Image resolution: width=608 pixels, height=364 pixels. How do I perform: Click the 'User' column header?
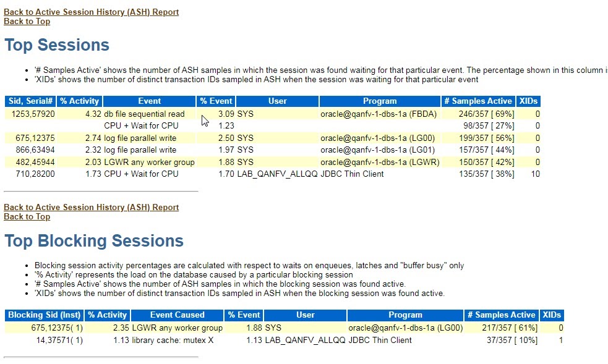[x=276, y=101]
